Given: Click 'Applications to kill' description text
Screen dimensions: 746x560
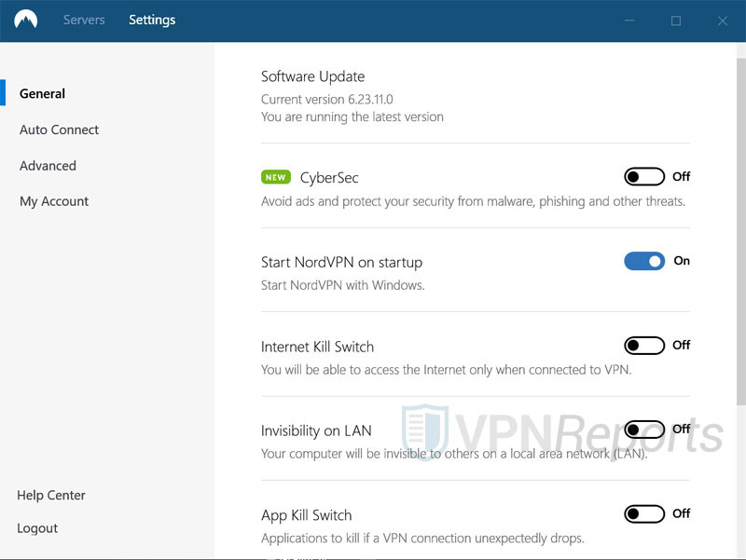Looking at the screenshot, I should (x=422, y=538).
